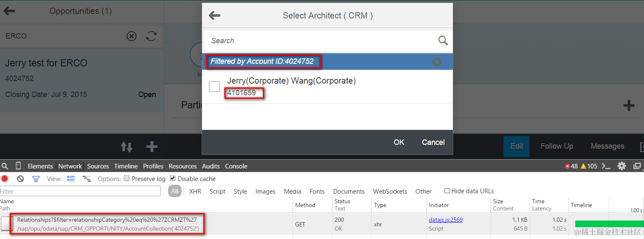Filter requests by Script
Screen dimensions: 644x239
[x=218, y=191]
